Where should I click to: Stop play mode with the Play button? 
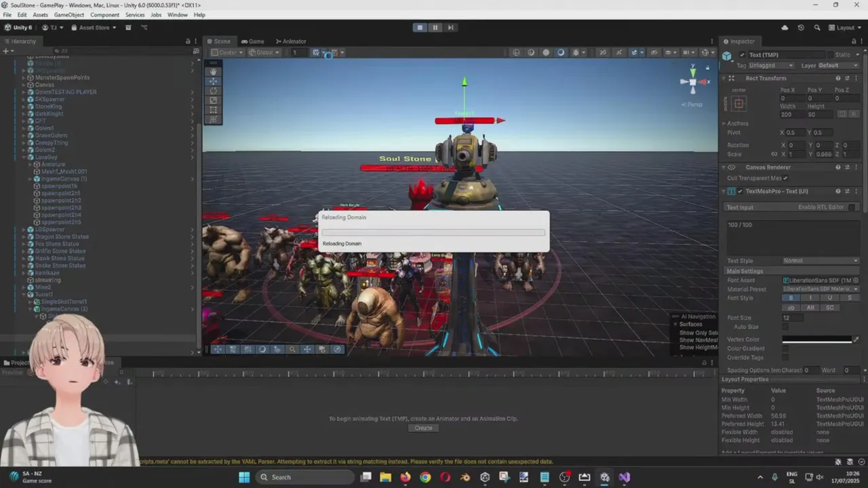(420, 28)
